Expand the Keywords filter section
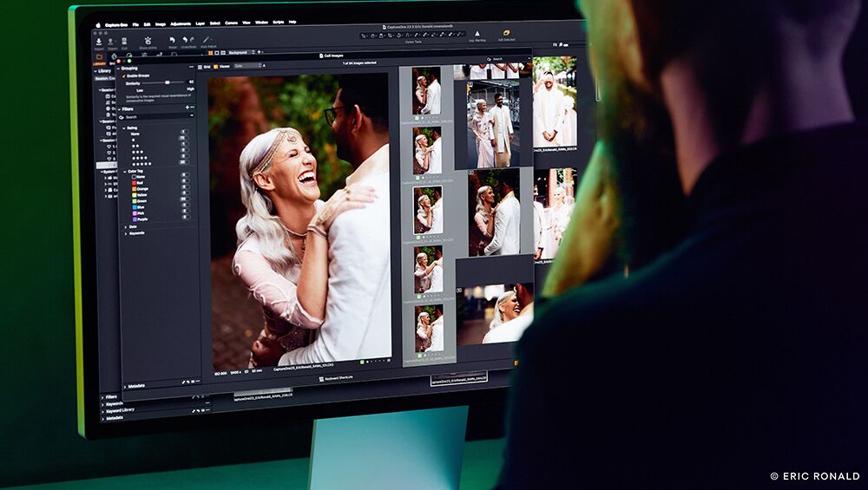The height and width of the screenshot is (490, 868). pos(126,232)
